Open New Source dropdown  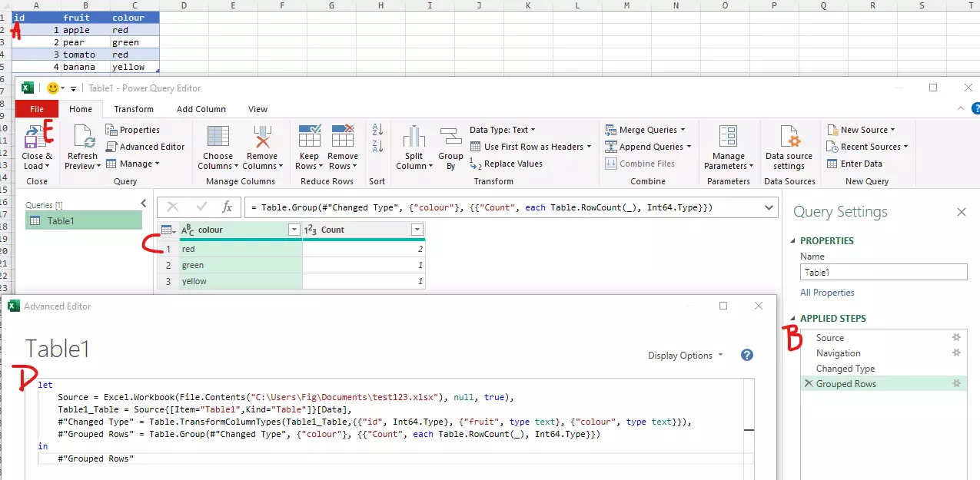coord(861,130)
